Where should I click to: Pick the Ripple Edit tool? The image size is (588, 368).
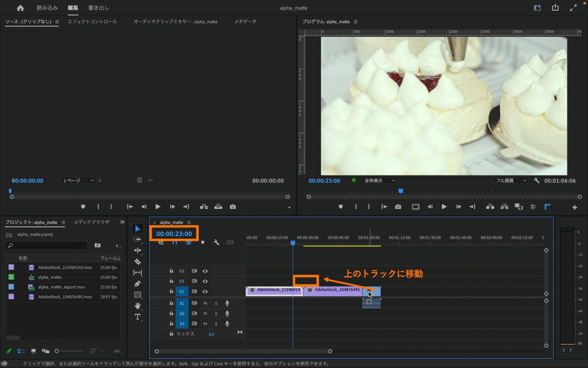point(137,251)
